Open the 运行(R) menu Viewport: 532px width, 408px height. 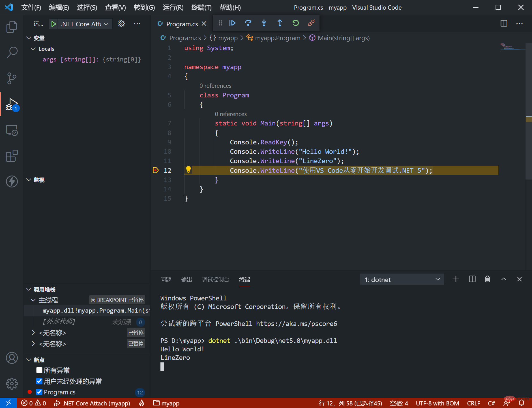[173, 7]
